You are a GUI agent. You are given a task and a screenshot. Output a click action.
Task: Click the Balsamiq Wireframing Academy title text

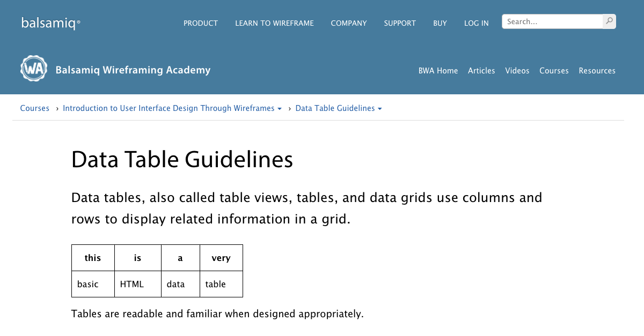click(x=133, y=70)
